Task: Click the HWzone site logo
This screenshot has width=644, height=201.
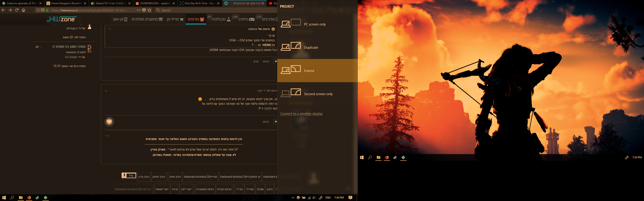Action: tap(61, 19)
